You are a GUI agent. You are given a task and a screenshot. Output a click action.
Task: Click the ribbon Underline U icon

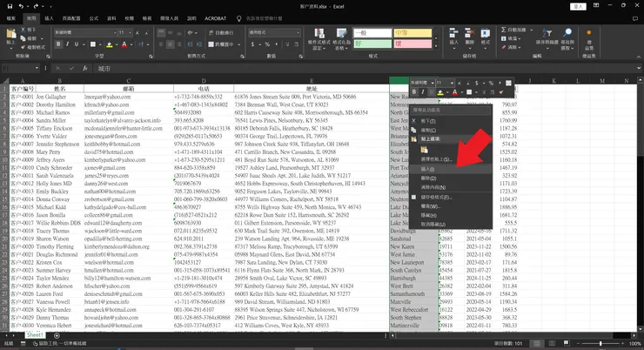pyautogui.click(x=76, y=44)
